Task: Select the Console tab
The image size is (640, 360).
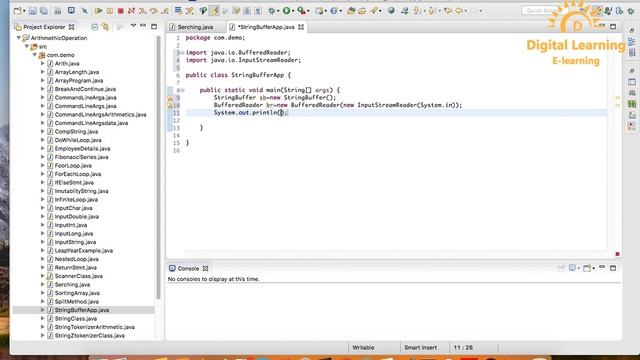Action: pos(188,269)
